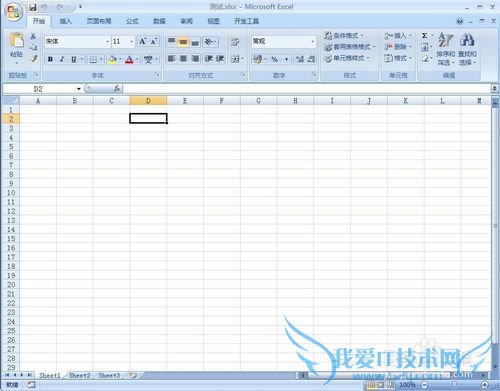Select the Sheet3 worksheet tab
500x391 pixels.
pos(109,376)
